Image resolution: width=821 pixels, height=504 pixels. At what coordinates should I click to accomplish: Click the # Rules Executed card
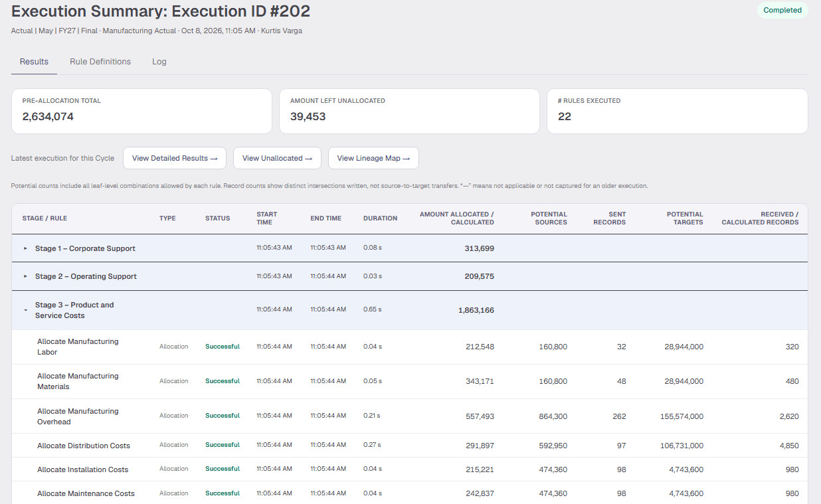[x=678, y=112]
